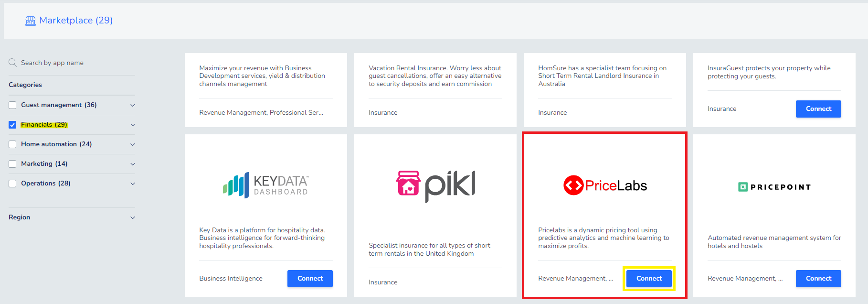Connect the Key Data Dashboard app

310,279
